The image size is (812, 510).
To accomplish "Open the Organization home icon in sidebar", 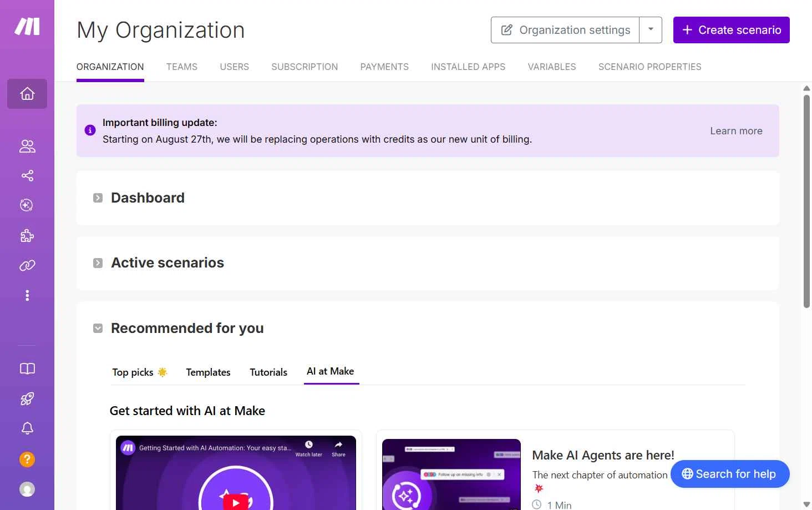I will click(x=27, y=94).
